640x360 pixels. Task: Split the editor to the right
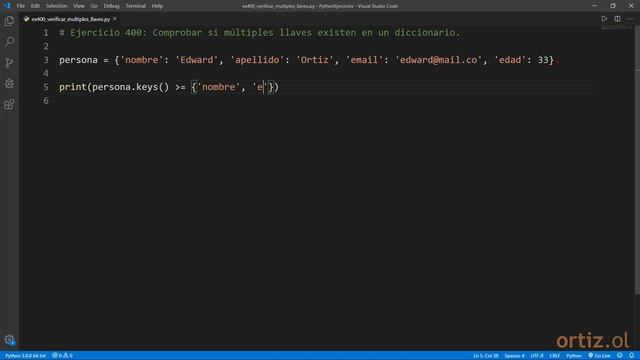(x=617, y=19)
